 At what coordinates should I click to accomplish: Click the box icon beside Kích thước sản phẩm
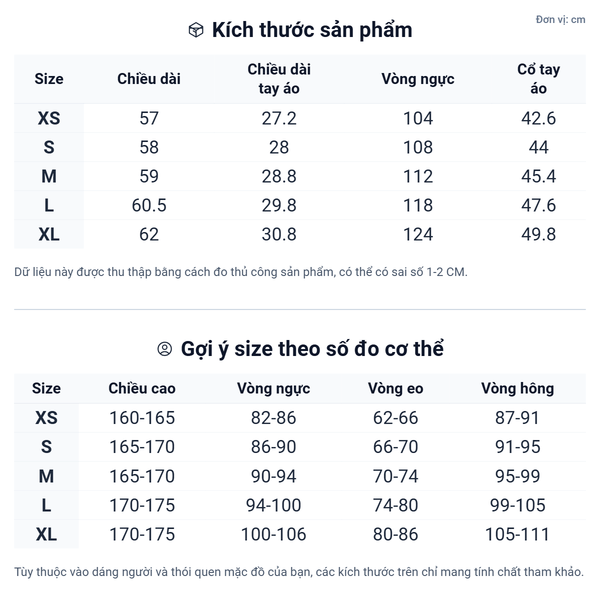pyautogui.click(x=196, y=30)
